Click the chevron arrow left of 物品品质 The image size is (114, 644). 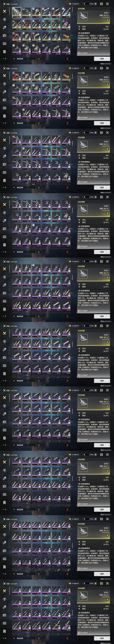[14, 59]
